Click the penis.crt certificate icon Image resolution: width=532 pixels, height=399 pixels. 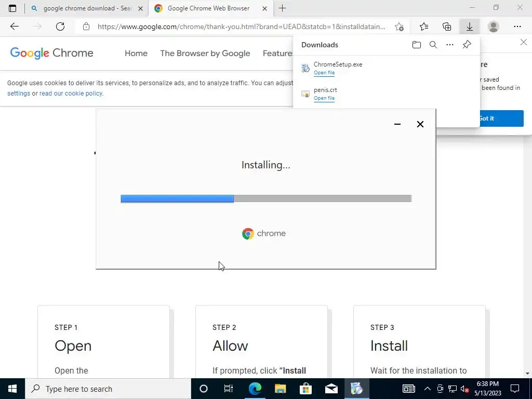pyautogui.click(x=305, y=94)
